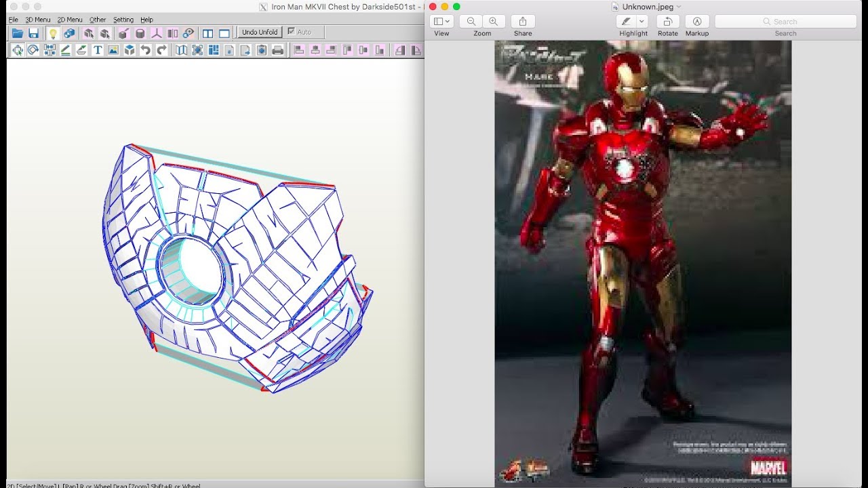Expand the Unknown.jpeg title dropdown chevron
The width and height of the screenshot is (868, 488).
[679, 7]
